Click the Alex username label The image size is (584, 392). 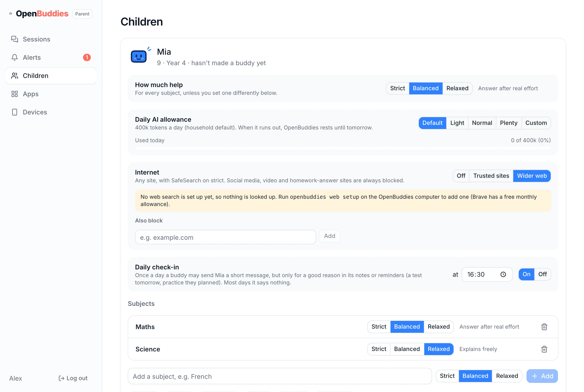(16, 379)
